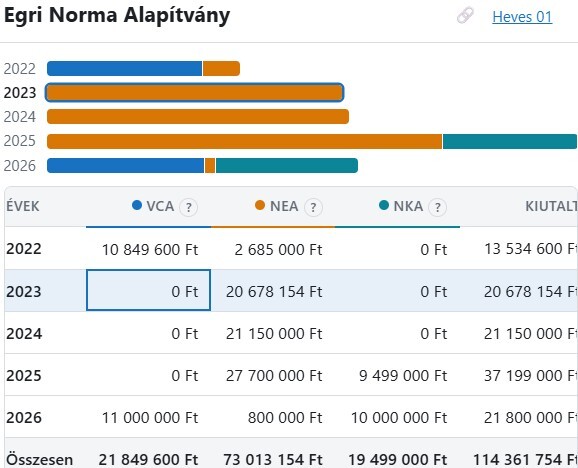The height and width of the screenshot is (468, 578).
Task: Open the Heves 01 link
Action: coord(522,17)
